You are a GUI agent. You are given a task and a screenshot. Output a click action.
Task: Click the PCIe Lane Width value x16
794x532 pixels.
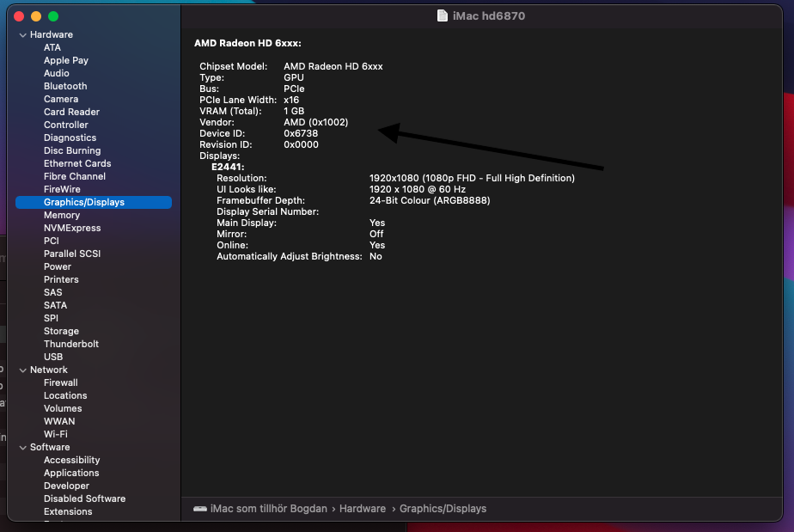291,100
